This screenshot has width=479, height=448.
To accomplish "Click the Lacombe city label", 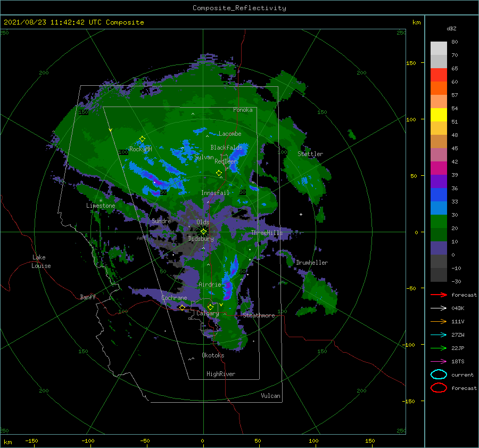I will pos(230,134).
